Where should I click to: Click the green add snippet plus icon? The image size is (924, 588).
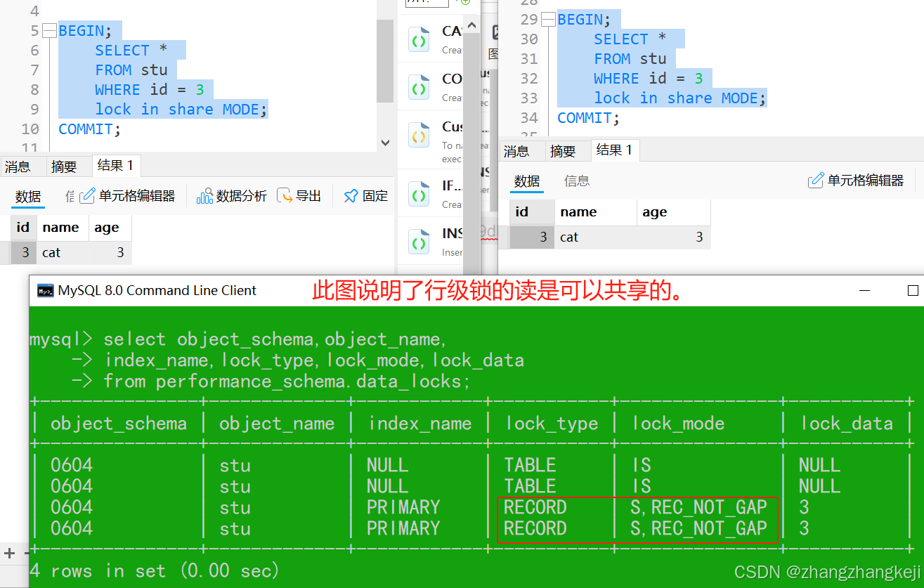click(x=464, y=2)
